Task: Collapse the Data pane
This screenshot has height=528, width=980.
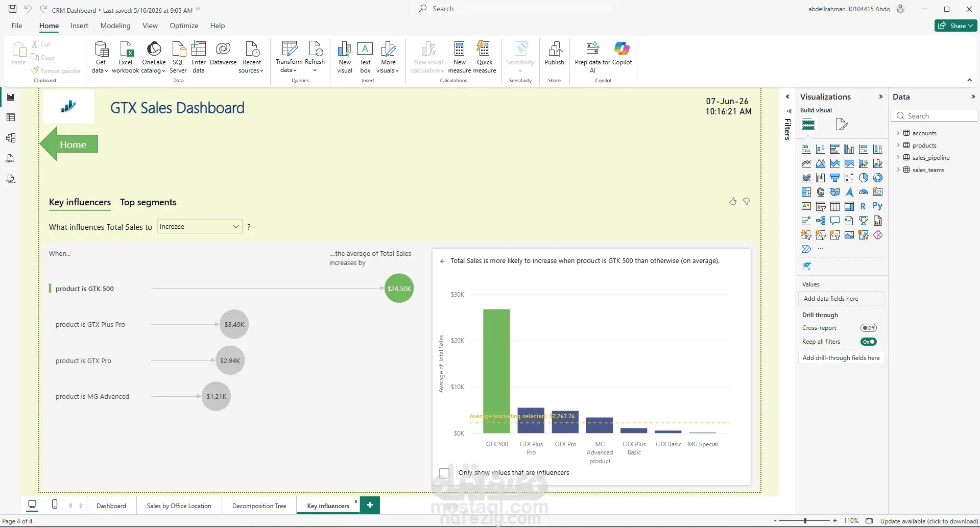Action: pos(973,97)
